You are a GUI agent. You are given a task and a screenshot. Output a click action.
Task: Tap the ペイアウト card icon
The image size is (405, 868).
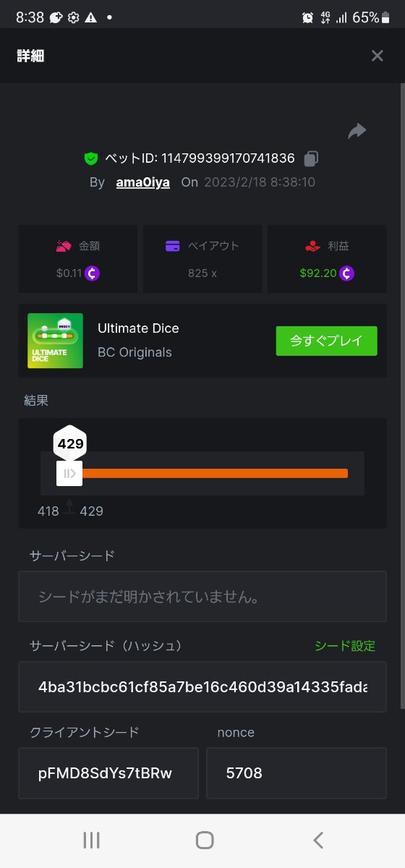coord(173,246)
